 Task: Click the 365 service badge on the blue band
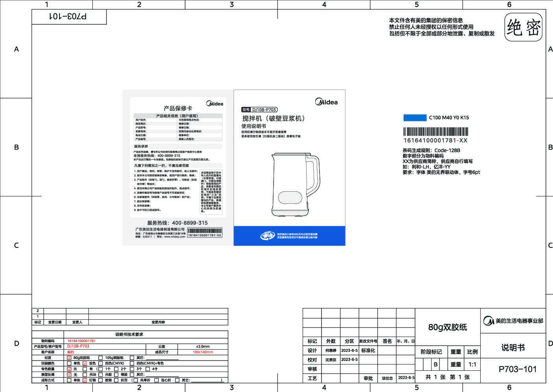click(268, 236)
